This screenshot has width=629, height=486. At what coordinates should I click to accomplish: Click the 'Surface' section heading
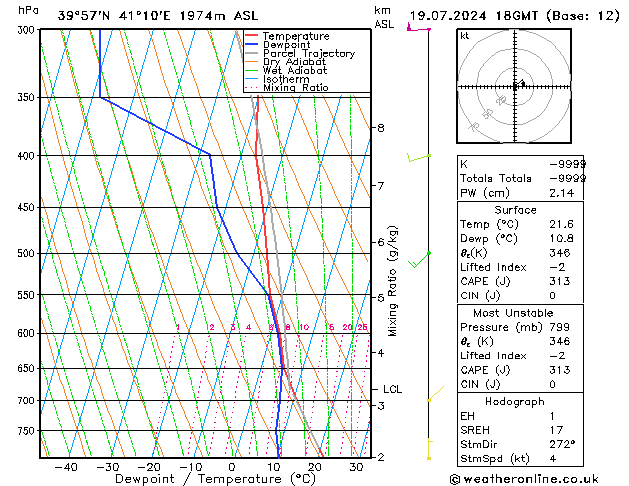(x=515, y=210)
